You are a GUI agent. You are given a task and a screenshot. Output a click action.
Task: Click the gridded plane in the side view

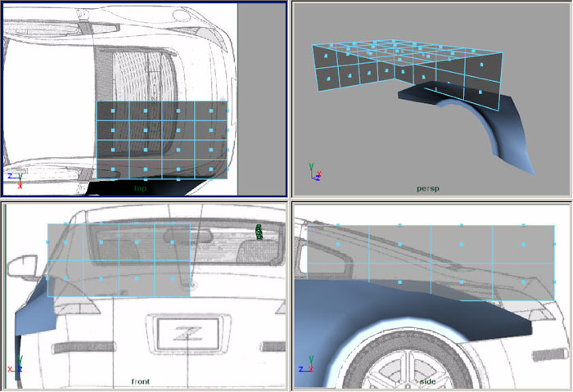[430, 254]
